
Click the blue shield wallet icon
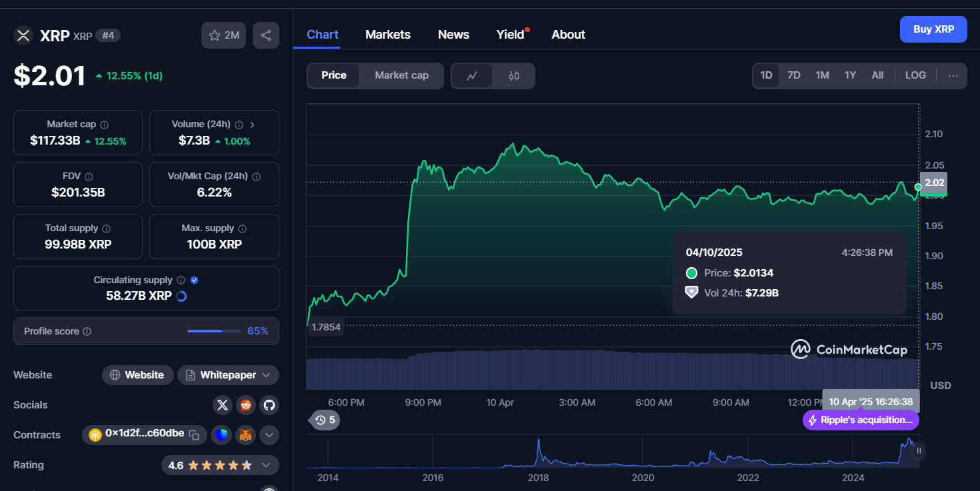pyautogui.click(x=221, y=435)
